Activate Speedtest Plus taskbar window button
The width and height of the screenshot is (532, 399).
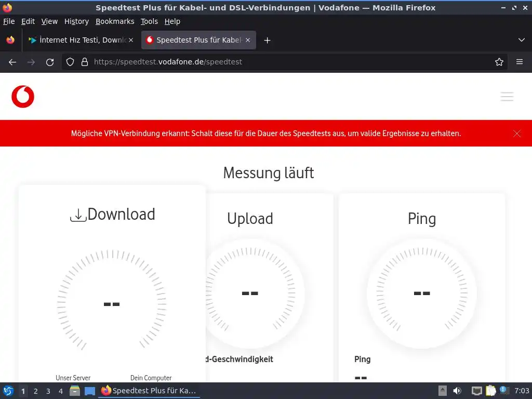pyautogui.click(x=149, y=391)
